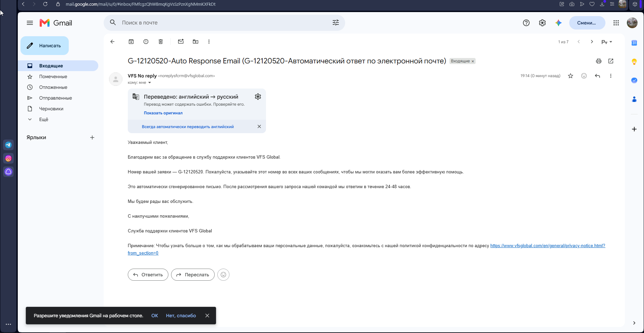The width and height of the screenshot is (644, 333).
Task: Expand recipient details next to кому: мне
Action: [x=150, y=82]
